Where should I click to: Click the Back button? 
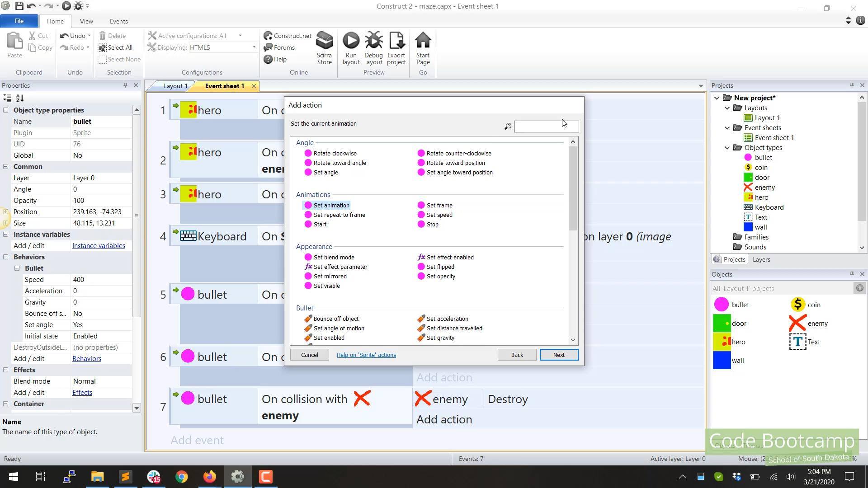pyautogui.click(x=517, y=355)
